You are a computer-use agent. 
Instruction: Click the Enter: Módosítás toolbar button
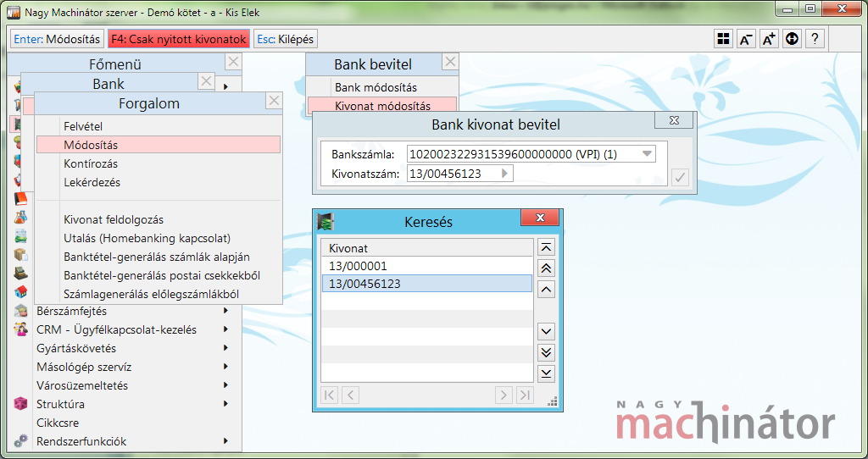click(57, 39)
